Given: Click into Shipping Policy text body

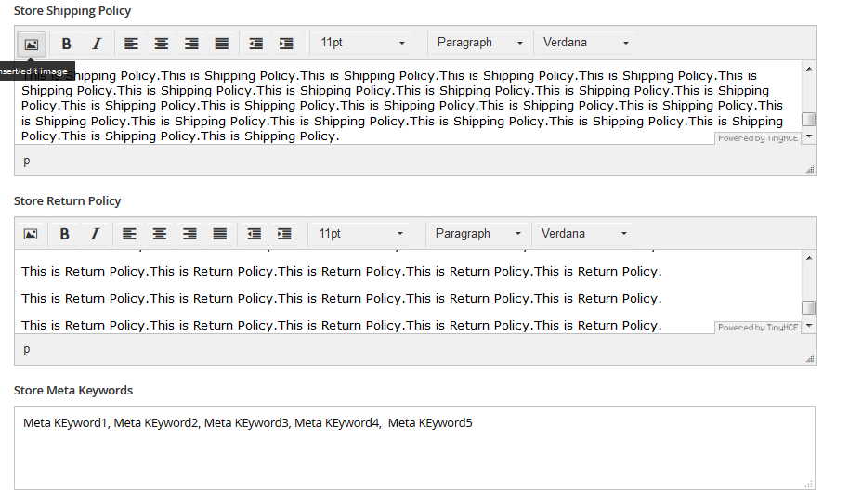Looking at the screenshot, I should pyautogui.click(x=409, y=102).
